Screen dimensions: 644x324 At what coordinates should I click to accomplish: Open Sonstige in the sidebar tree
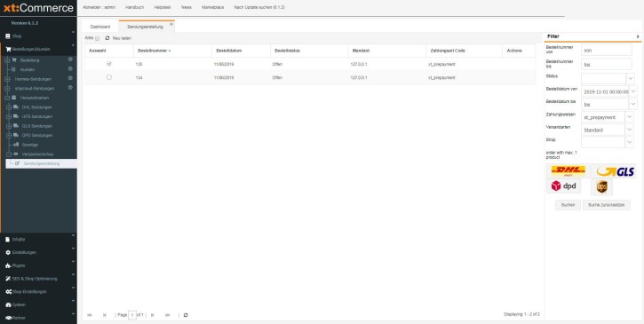[30, 145]
